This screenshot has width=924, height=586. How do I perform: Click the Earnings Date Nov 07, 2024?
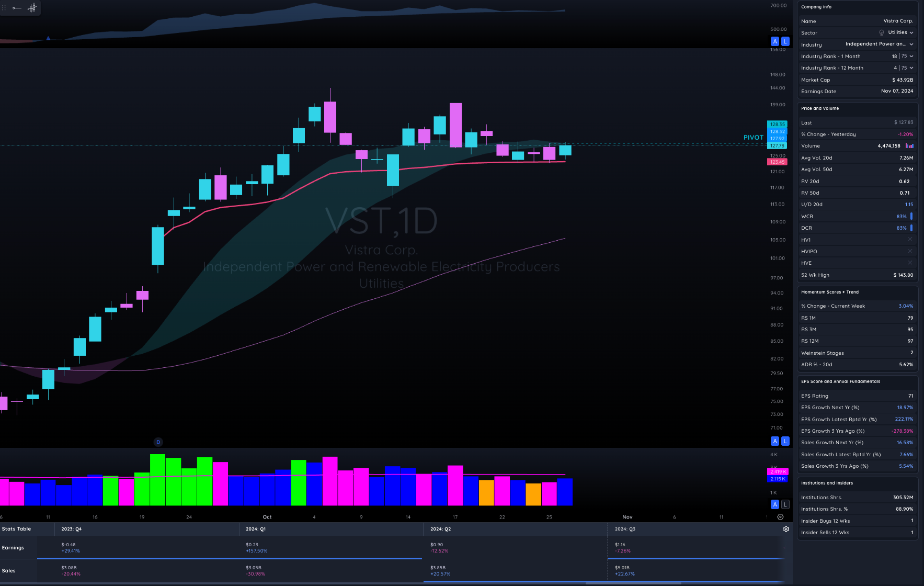897,91
